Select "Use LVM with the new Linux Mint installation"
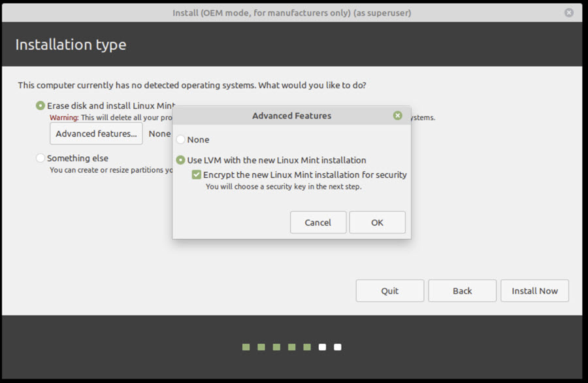The height and width of the screenshot is (383, 588). coord(180,160)
